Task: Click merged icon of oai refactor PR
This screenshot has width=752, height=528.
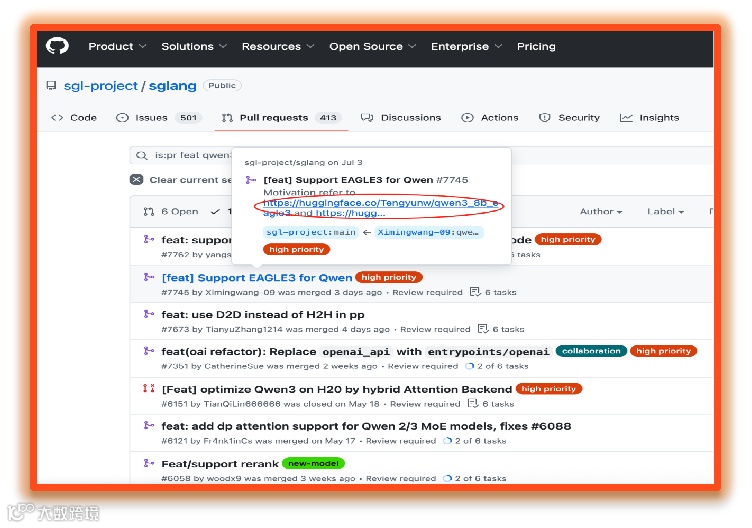Action: coord(149,351)
